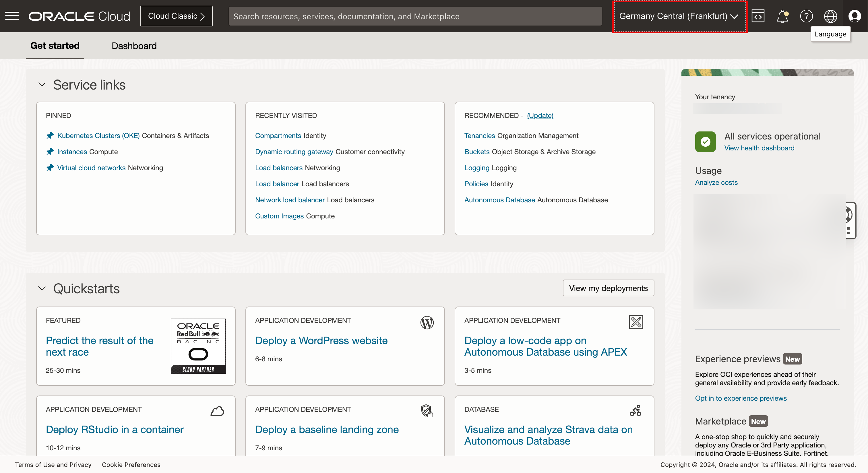Unpin Kubernetes Clusters (OKE) pin icon
Image resolution: width=868 pixels, height=473 pixels.
pos(50,135)
